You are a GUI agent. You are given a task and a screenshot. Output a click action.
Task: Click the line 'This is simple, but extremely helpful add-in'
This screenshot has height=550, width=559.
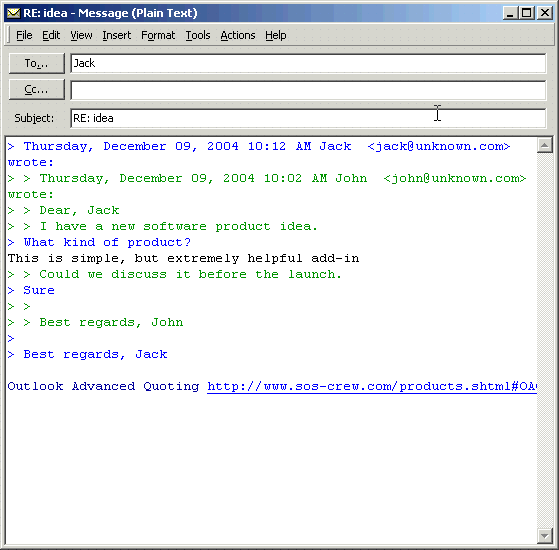[x=183, y=258]
